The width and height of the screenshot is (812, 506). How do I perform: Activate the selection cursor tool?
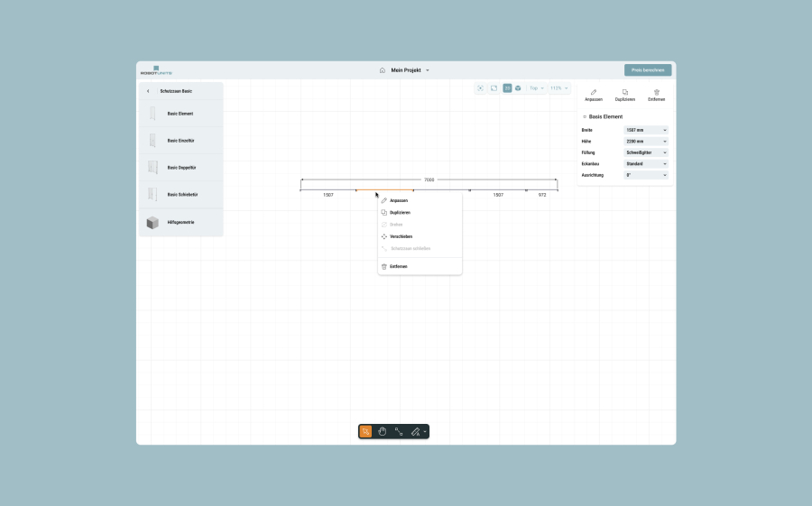365,432
